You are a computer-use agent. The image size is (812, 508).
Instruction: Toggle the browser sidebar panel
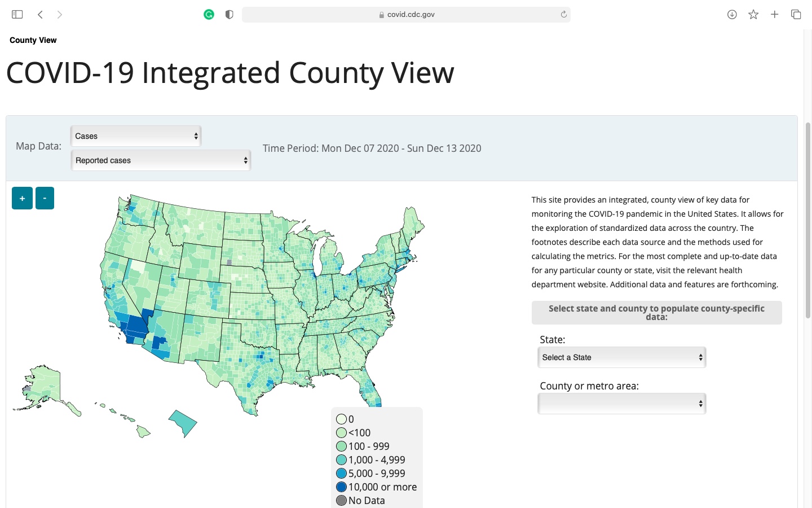coord(17,14)
